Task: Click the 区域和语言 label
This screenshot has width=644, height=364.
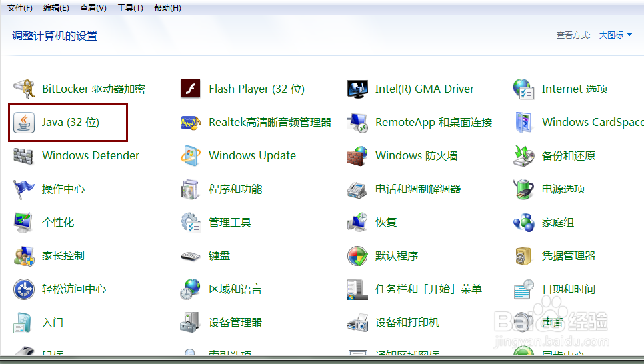Action: click(x=235, y=289)
